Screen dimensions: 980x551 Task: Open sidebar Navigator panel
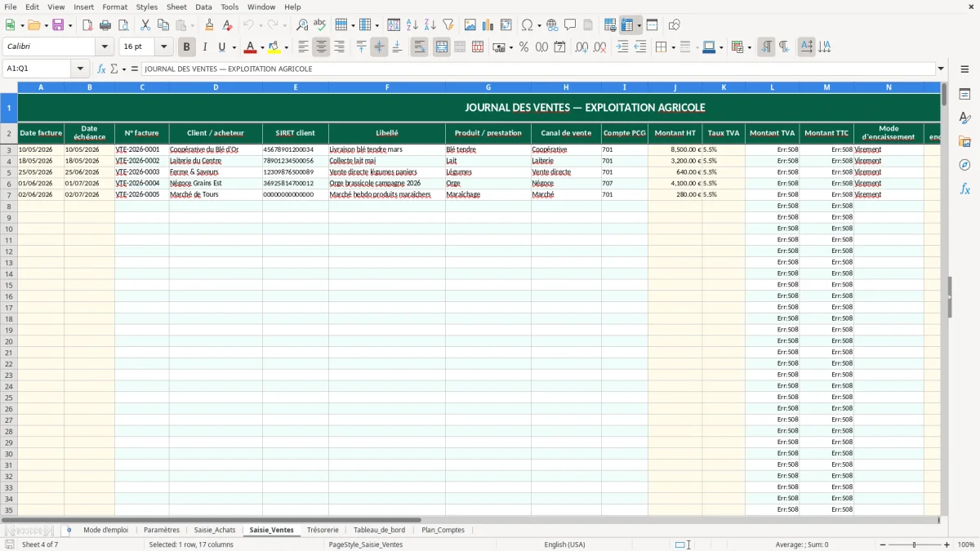[964, 165]
